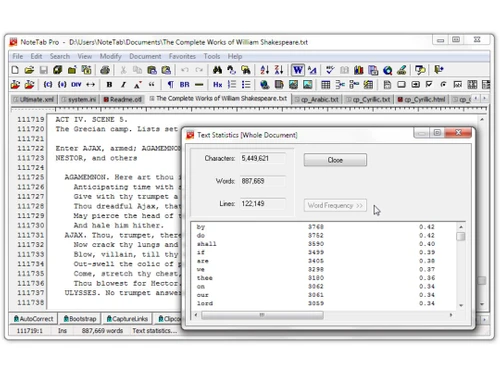Image resolution: width=500 pixels, height=375 pixels.
Task: Click the Bold B formatting icon
Action: (x=109, y=85)
